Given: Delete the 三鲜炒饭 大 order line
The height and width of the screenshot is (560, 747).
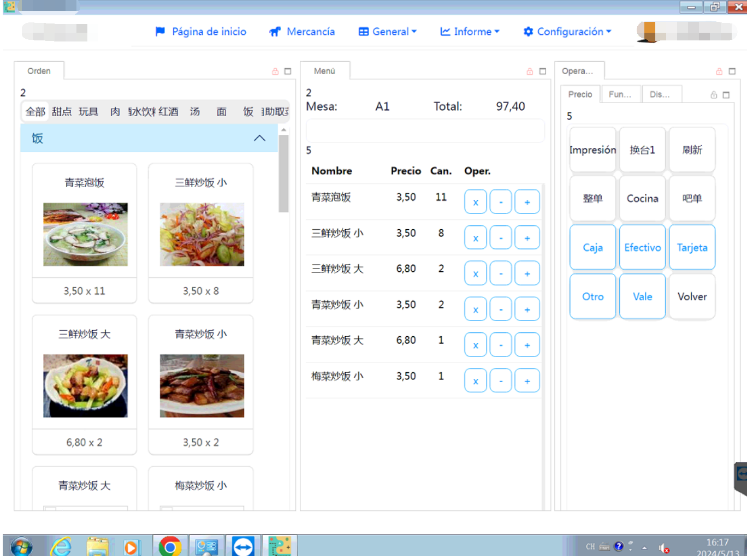Looking at the screenshot, I should point(476,273).
